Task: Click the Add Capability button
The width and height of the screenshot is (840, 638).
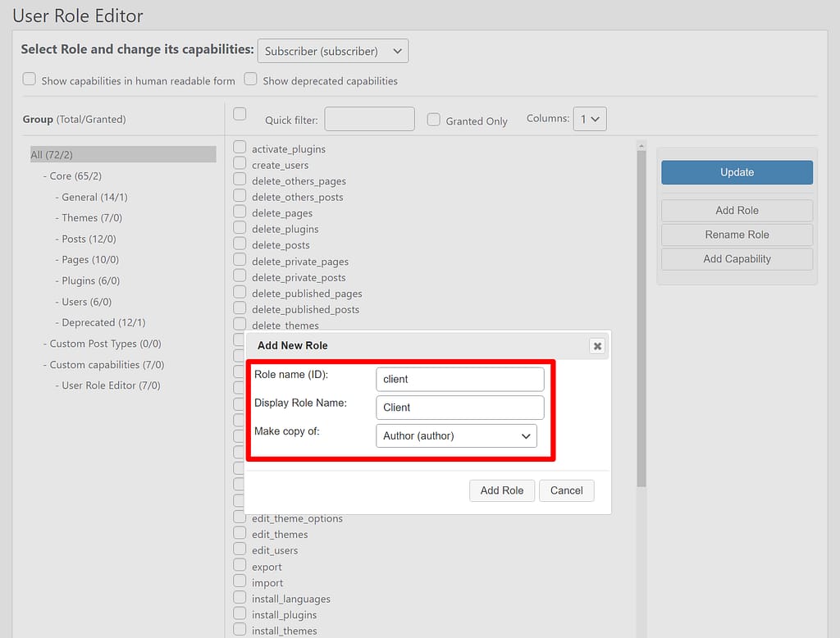Action: coord(737,259)
